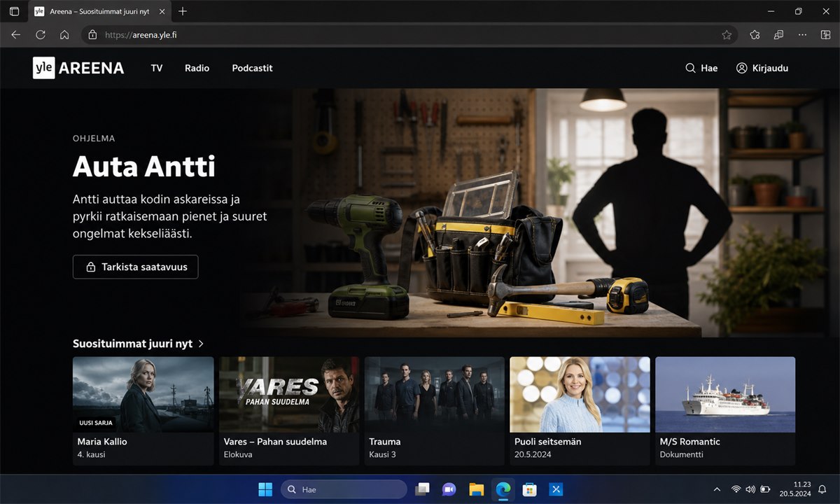This screenshot has height=504, width=840.
Task: Click the taskbar Hae search box
Action: (344, 489)
